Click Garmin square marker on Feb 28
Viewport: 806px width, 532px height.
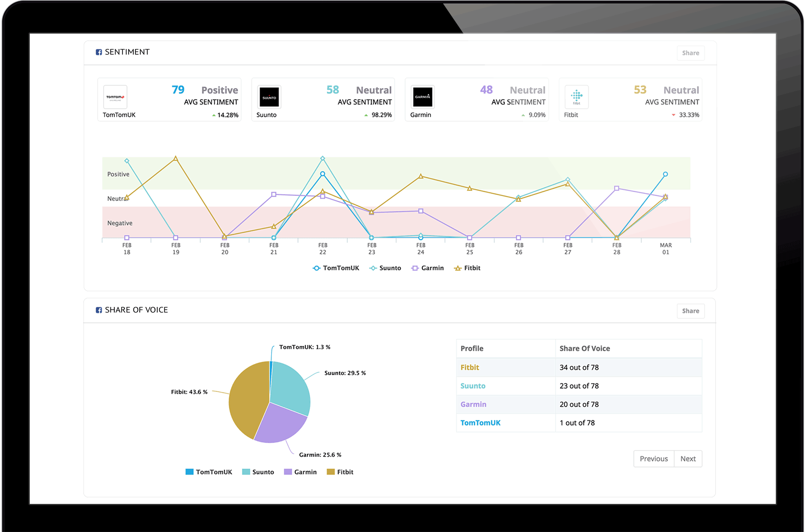click(617, 188)
